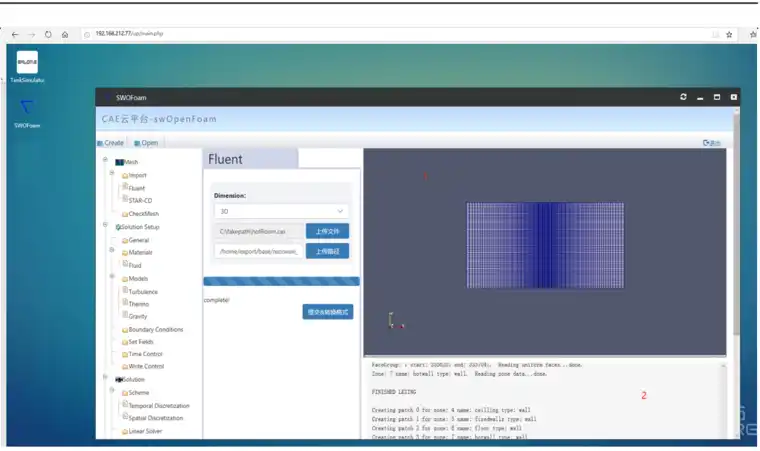Click the console output scrollbar
Image resolution: width=760 pixels, height=451 pixels.
pos(723,400)
